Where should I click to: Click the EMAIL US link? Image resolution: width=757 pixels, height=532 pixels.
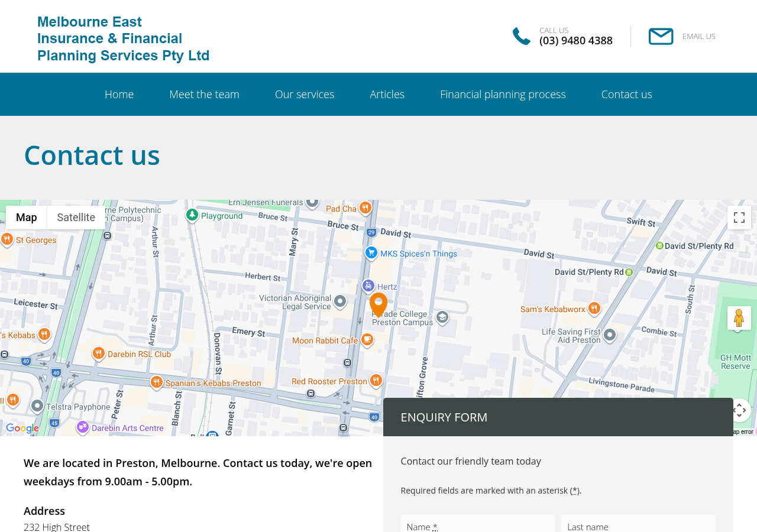point(699,36)
